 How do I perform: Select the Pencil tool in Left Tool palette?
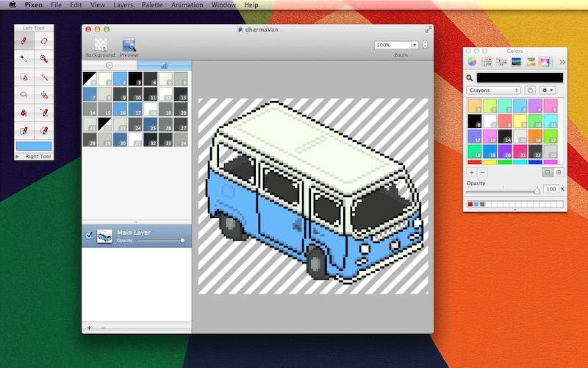(24, 41)
